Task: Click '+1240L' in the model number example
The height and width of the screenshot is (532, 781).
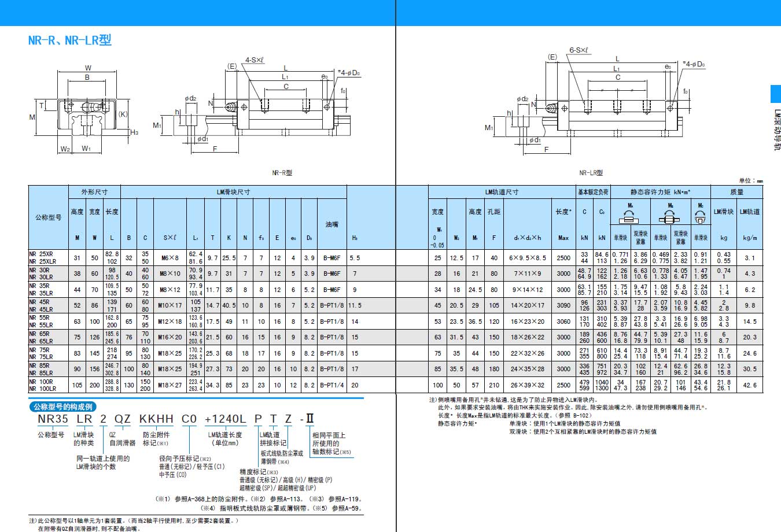Action: click(x=225, y=419)
